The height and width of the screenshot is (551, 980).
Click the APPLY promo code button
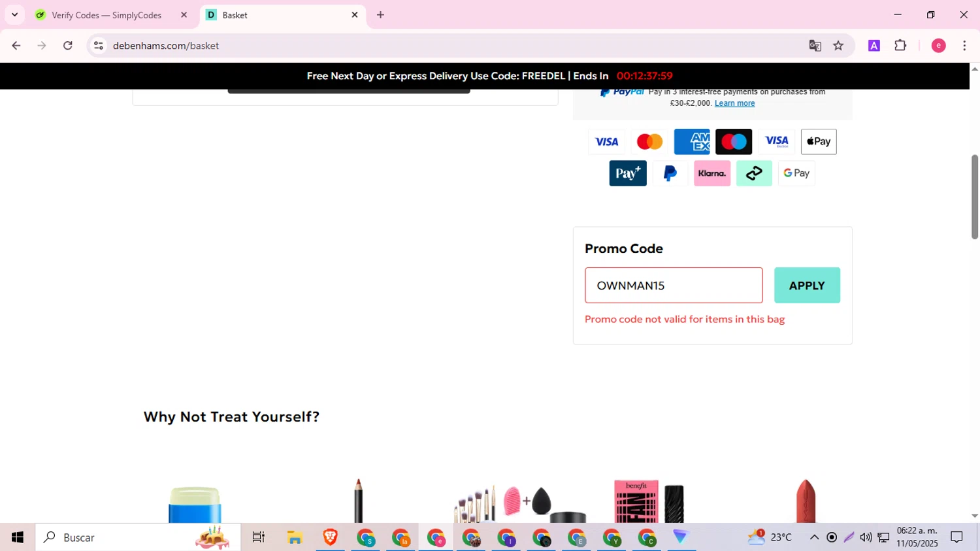click(x=807, y=285)
